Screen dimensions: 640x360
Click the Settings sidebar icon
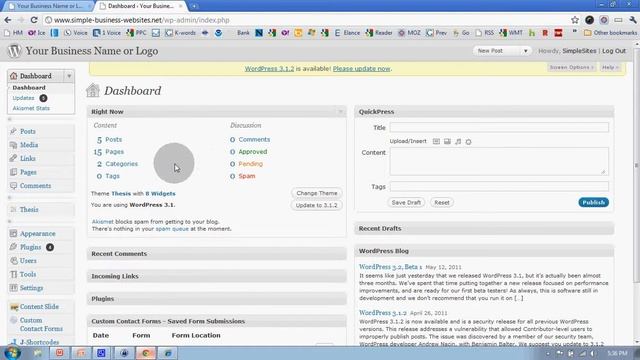[x=13, y=288]
